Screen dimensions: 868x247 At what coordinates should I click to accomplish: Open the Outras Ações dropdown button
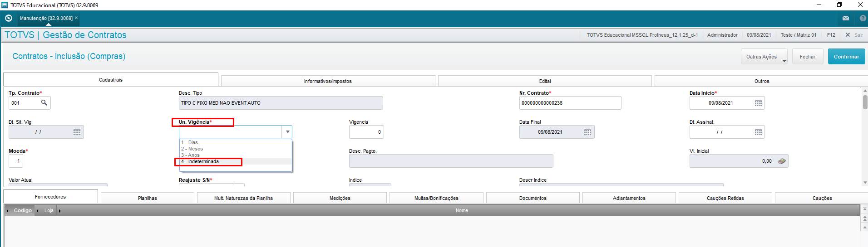(x=764, y=57)
